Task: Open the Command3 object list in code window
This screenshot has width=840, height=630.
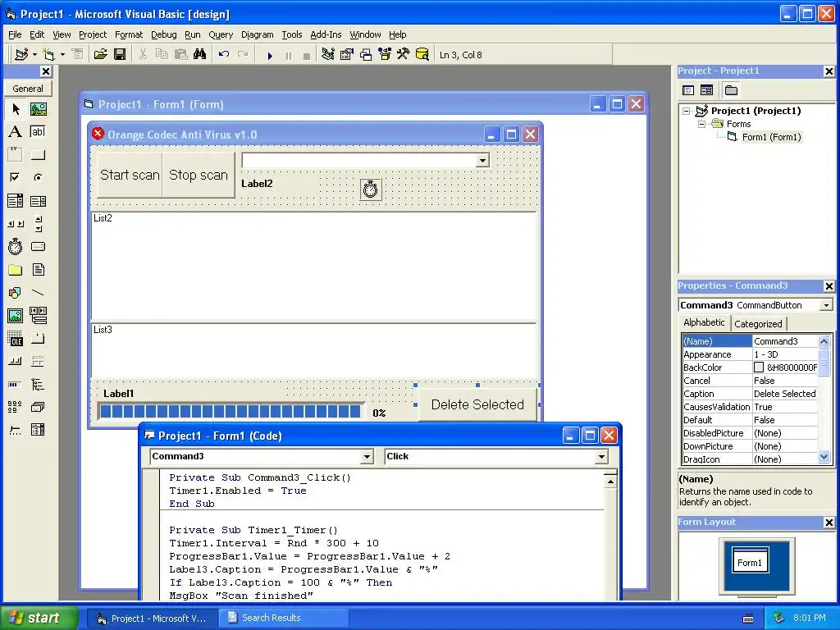Action: 367,457
